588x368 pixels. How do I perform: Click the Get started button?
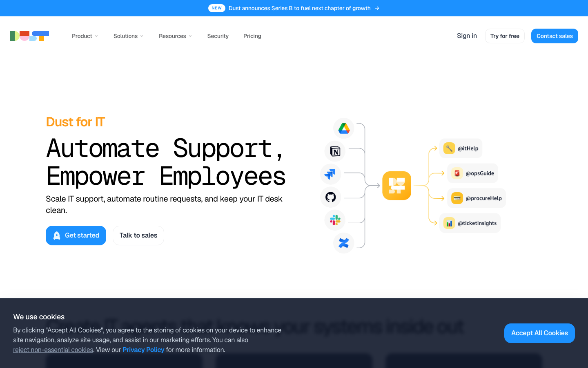click(76, 236)
